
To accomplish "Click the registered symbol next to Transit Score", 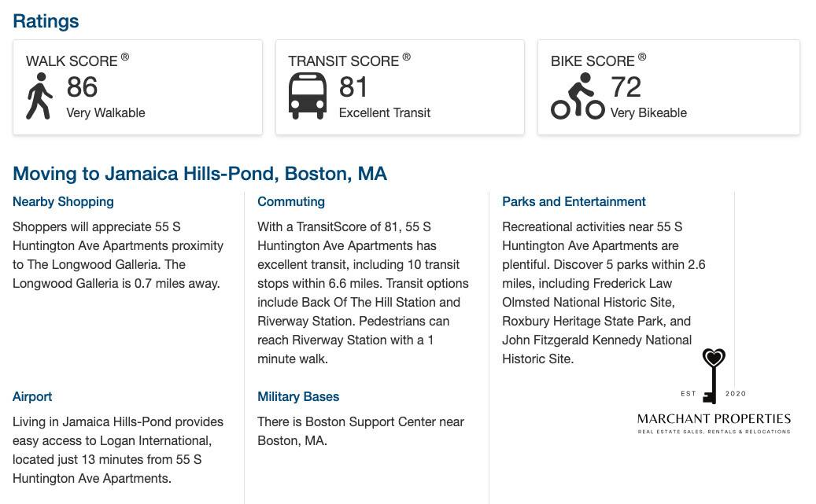I will click(x=407, y=57).
